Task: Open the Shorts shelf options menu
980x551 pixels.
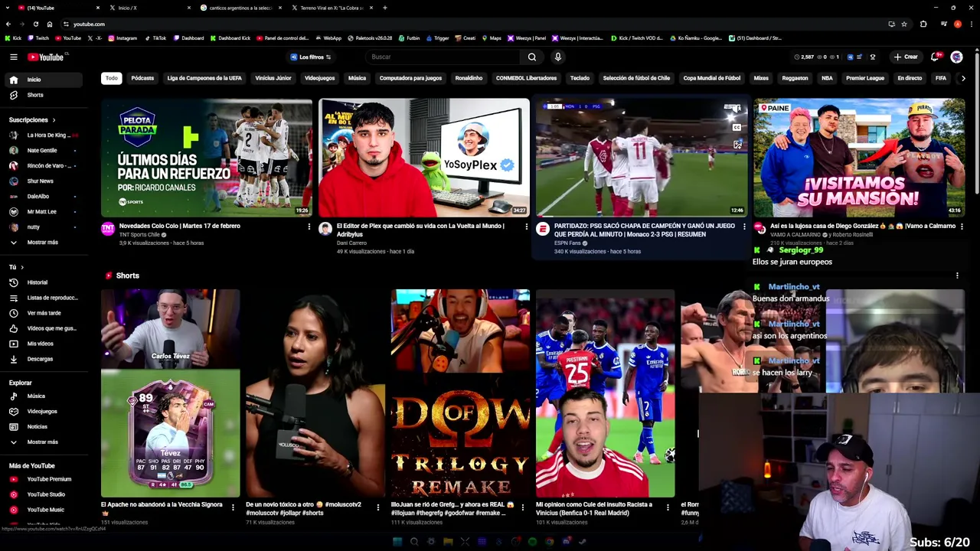Action: point(957,275)
